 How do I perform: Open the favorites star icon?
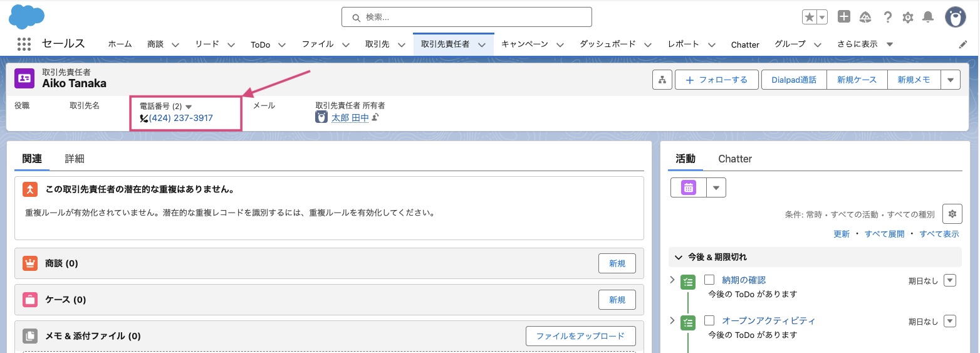click(810, 17)
